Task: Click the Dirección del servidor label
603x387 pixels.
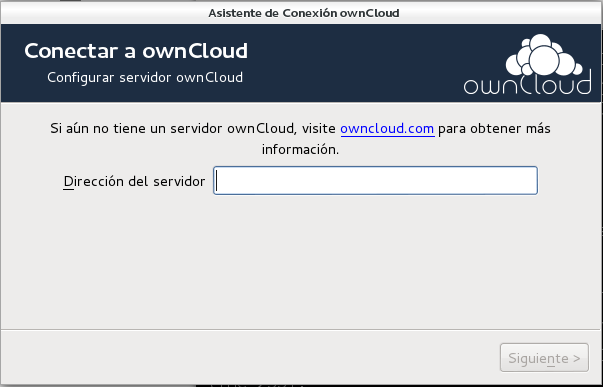Action: [x=134, y=181]
